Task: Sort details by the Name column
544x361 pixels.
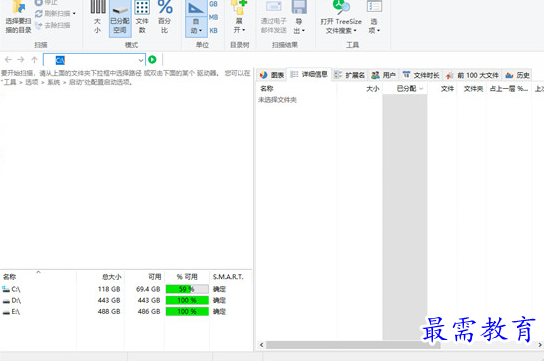Action: point(297,89)
